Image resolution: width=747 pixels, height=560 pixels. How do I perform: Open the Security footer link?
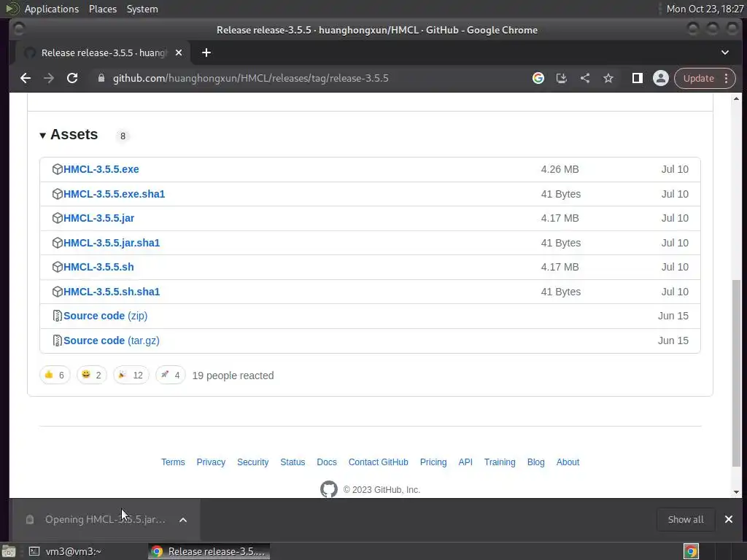click(x=253, y=462)
